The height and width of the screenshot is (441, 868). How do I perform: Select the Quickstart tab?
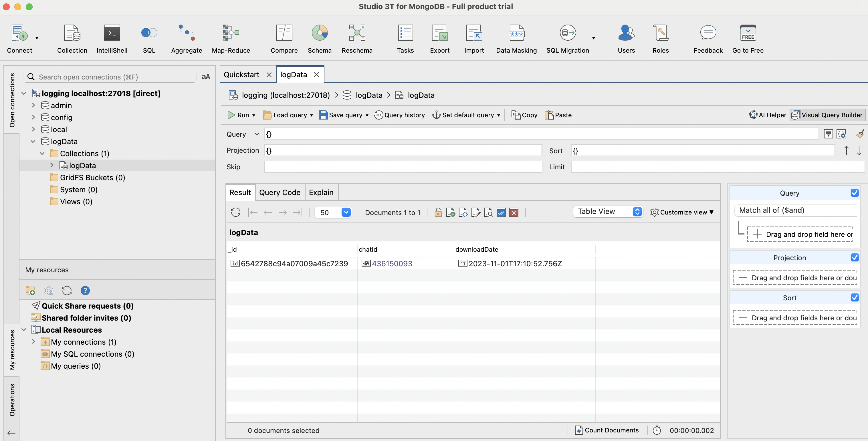pyautogui.click(x=241, y=74)
